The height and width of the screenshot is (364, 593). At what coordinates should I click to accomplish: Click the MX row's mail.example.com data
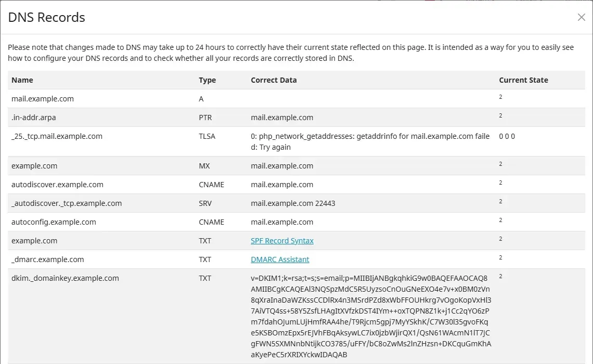[x=282, y=166]
